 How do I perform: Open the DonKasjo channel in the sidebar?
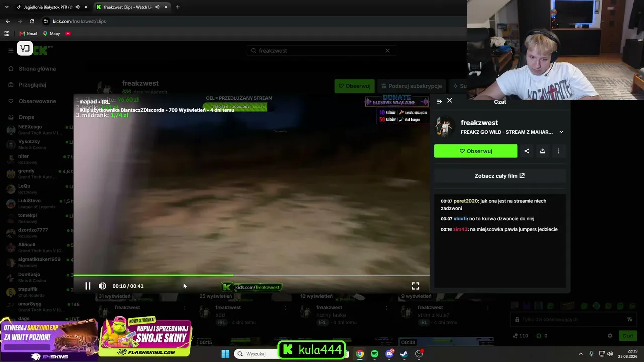(x=38, y=277)
